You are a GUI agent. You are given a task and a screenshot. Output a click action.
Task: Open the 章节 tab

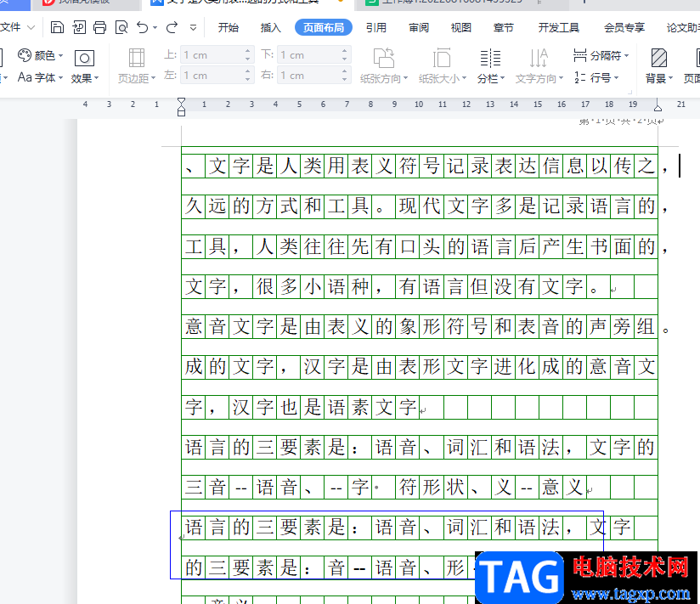504,28
